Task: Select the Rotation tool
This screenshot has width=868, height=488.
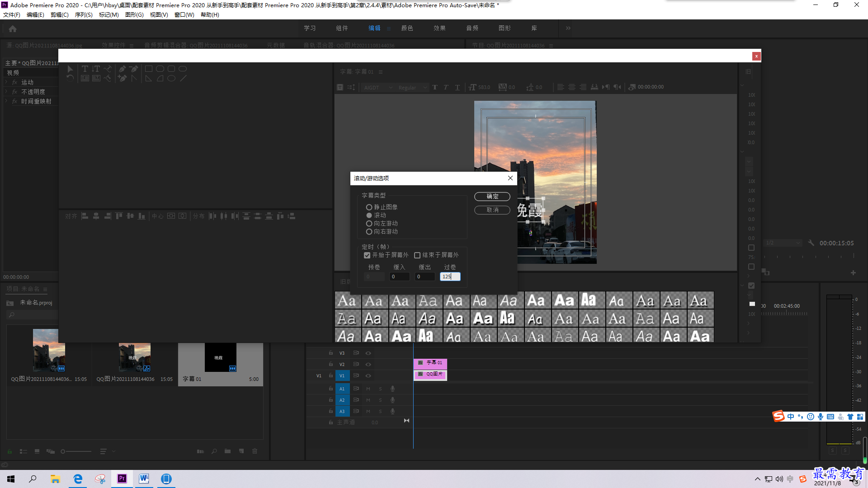Action: tap(70, 78)
